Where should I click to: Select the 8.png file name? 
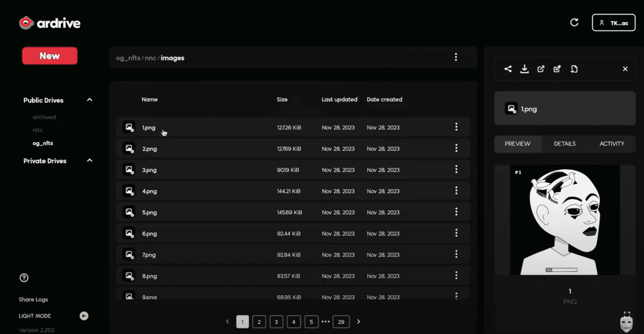149,276
